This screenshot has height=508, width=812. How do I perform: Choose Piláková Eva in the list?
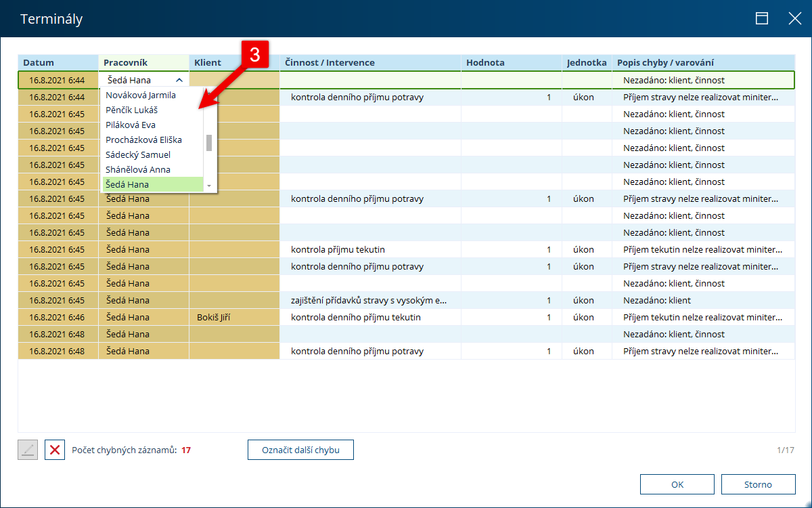click(x=153, y=125)
